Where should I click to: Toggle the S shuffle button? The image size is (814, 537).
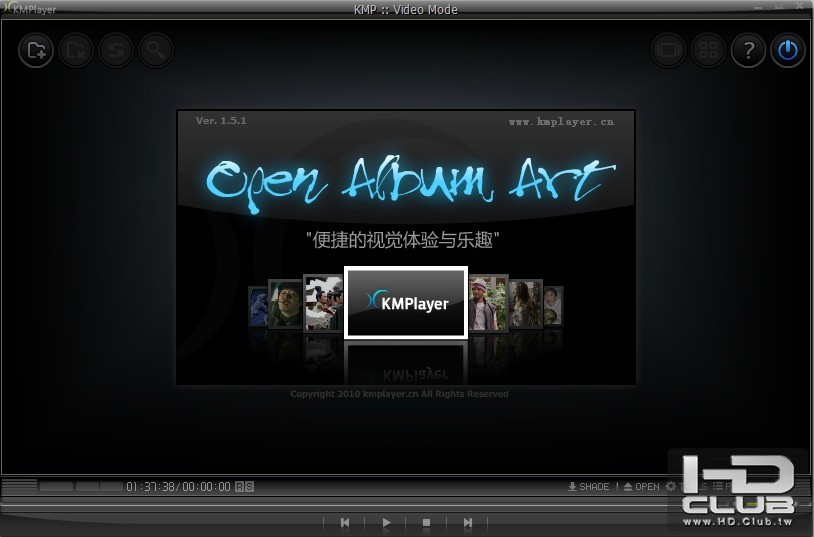[250, 487]
